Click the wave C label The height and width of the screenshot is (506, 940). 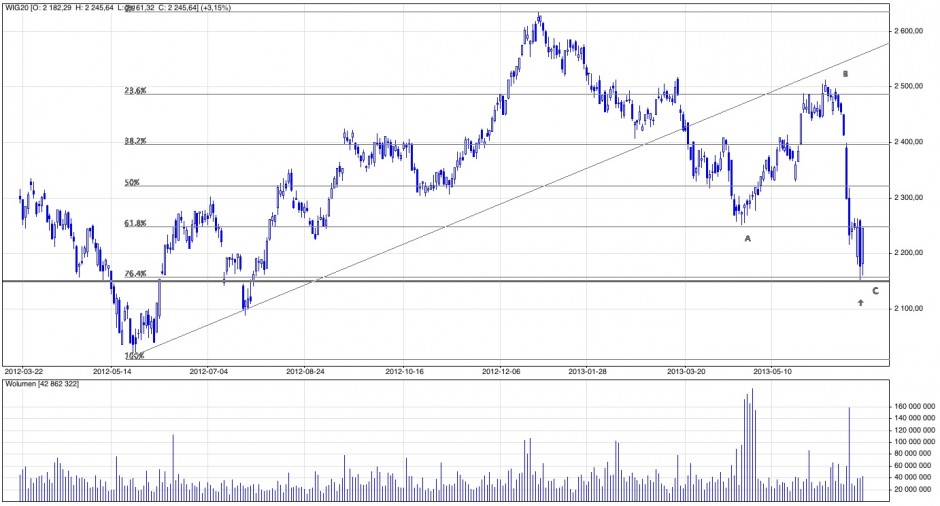(875, 291)
